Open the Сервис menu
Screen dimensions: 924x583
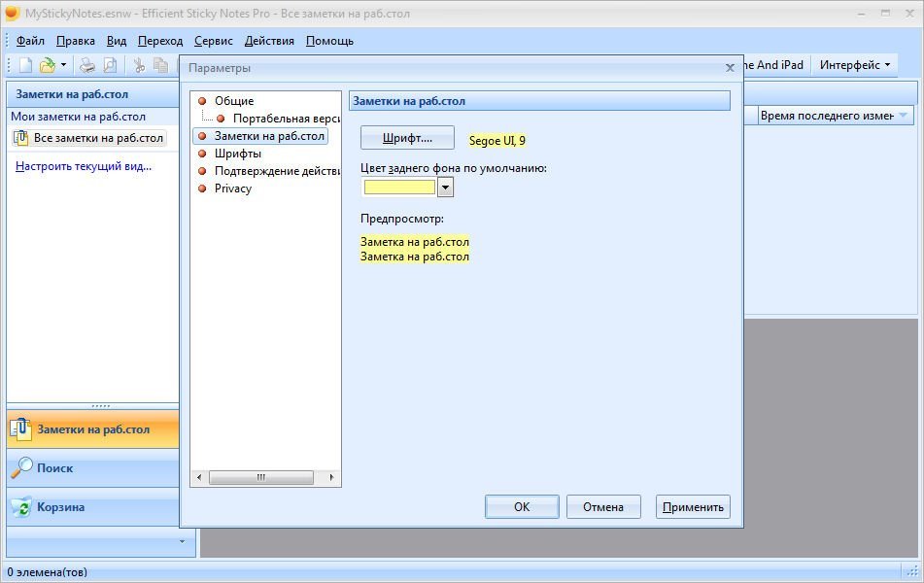point(213,41)
